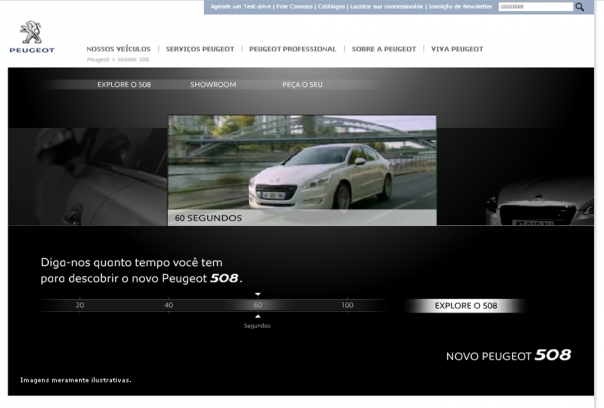Click the Novo Peugeot 508 logo
This screenshot has width=604, height=408.
(508, 355)
